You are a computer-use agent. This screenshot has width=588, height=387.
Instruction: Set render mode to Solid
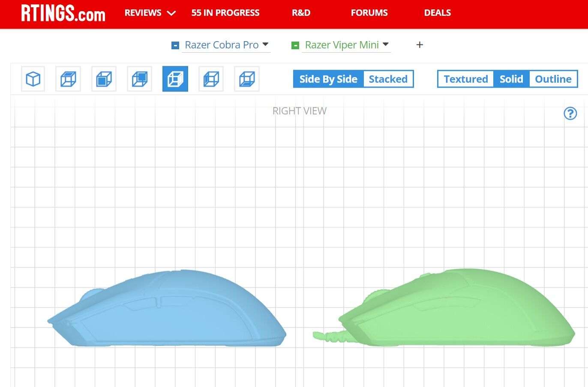[511, 79]
